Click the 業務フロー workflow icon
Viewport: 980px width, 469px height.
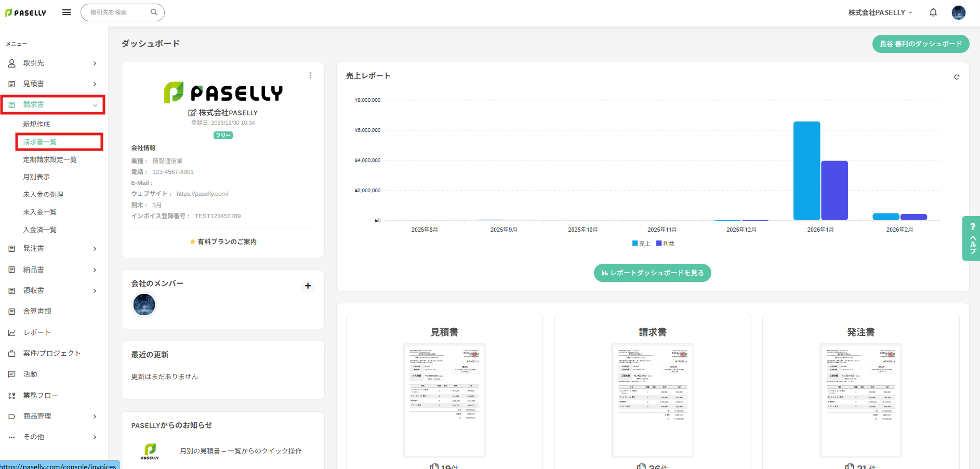pos(11,396)
